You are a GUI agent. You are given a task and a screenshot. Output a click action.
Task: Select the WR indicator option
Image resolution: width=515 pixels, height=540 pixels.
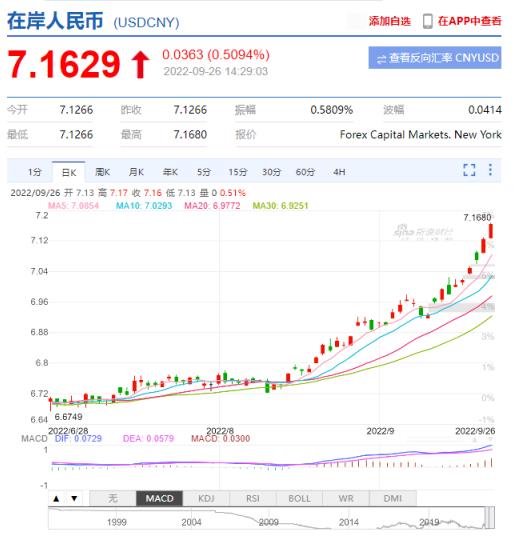pos(346,498)
